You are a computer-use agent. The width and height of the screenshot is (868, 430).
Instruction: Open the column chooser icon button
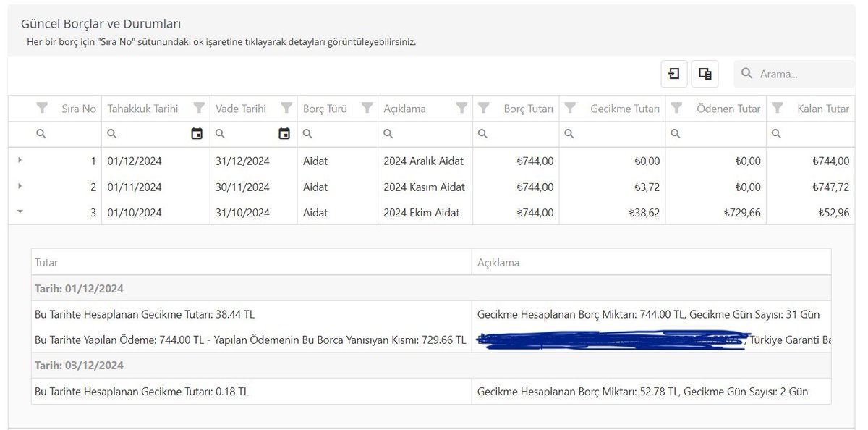(x=705, y=73)
